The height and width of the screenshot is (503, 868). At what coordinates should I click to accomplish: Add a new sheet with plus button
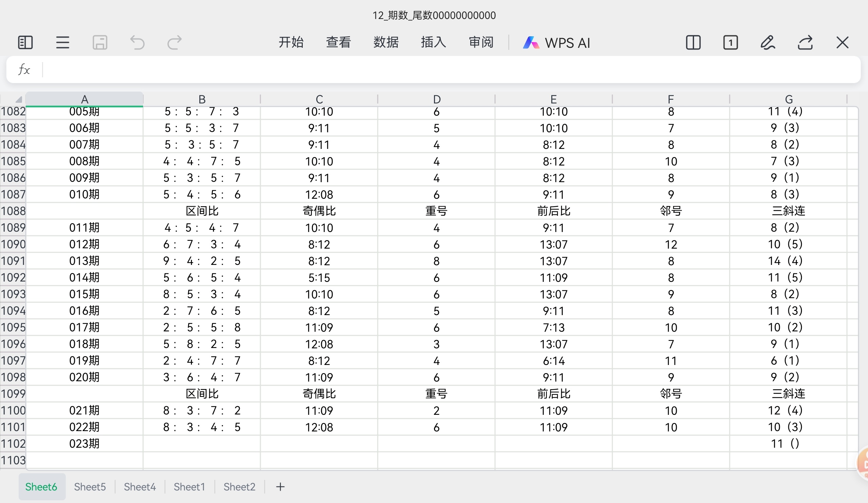click(x=280, y=487)
